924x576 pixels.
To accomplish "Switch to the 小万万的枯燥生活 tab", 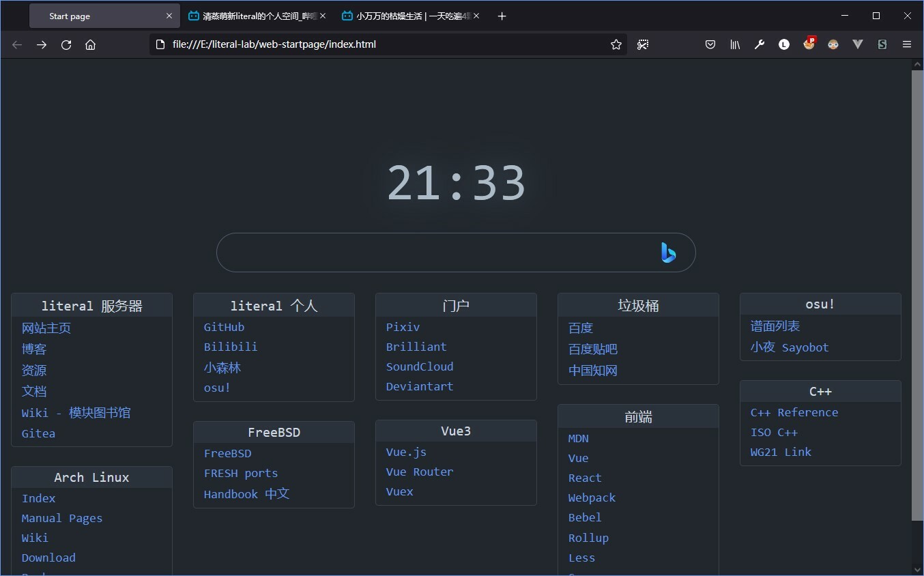I will 412,16.
